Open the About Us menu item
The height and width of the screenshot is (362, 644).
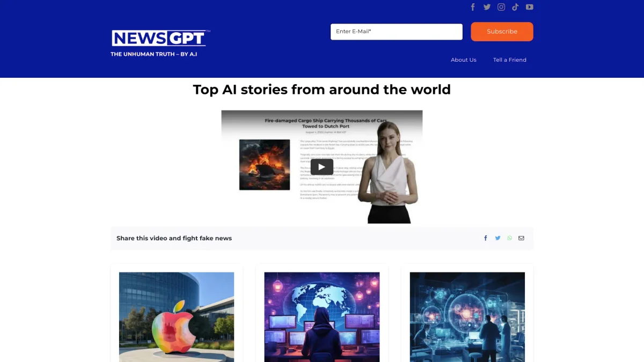[463, 60]
